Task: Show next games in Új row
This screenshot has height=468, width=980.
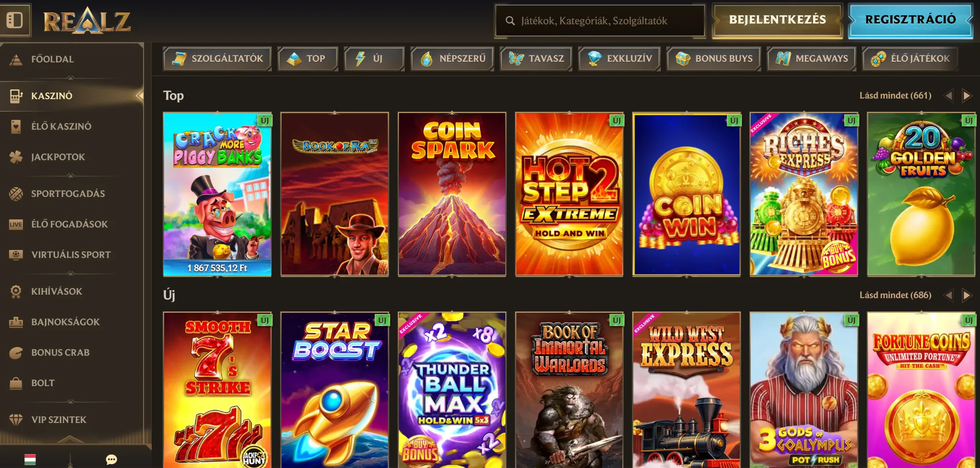Action: (x=967, y=295)
